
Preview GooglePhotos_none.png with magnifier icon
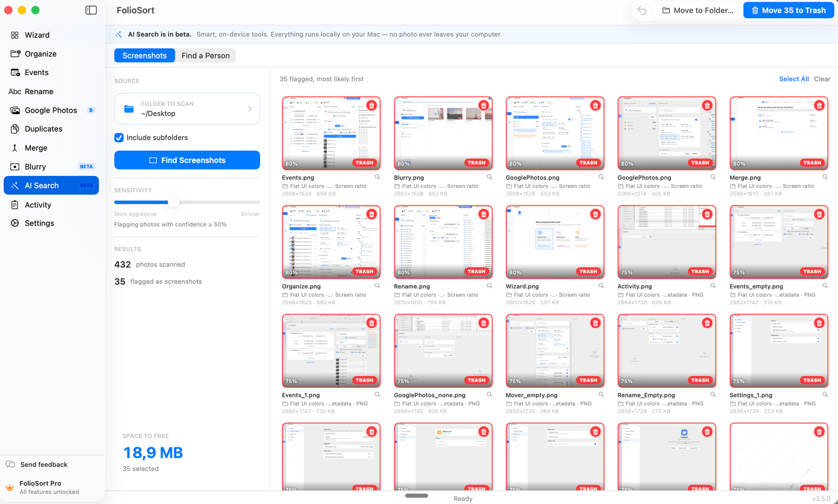[489, 395]
